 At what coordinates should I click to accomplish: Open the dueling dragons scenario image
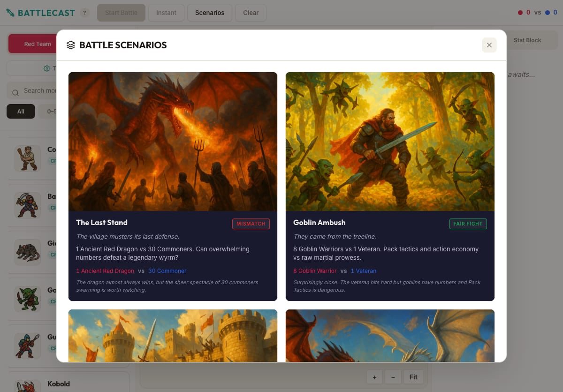pos(390,336)
